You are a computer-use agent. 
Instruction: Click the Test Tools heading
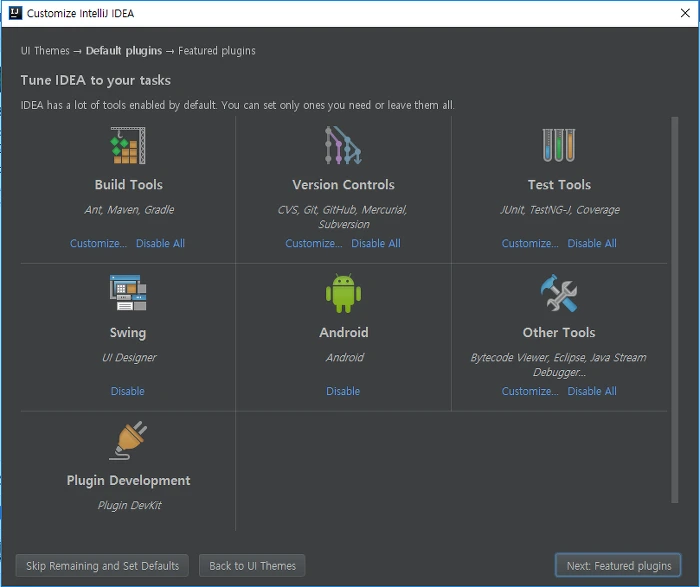(559, 184)
